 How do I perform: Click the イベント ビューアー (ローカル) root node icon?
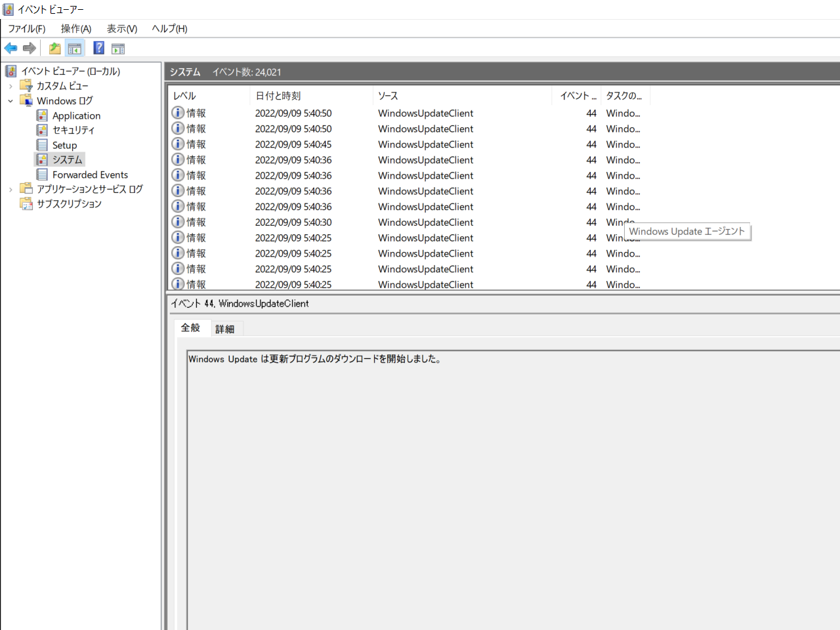(11, 71)
